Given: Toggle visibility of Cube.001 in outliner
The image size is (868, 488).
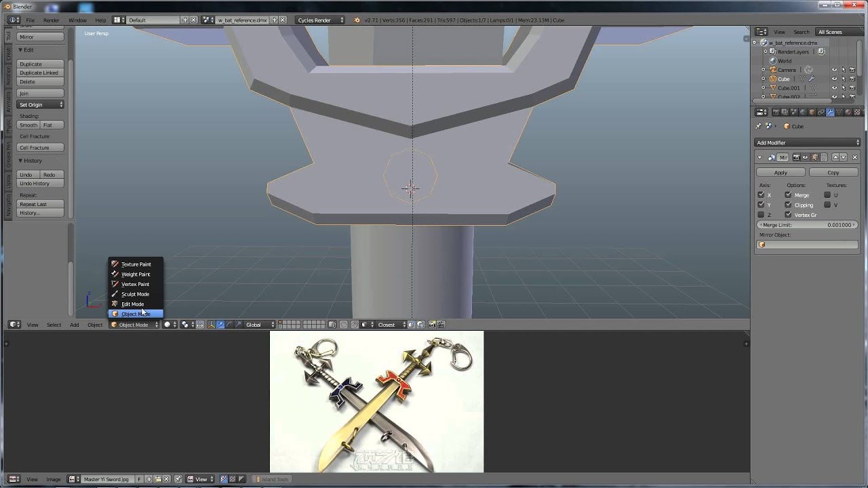Looking at the screenshot, I should tap(835, 87).
